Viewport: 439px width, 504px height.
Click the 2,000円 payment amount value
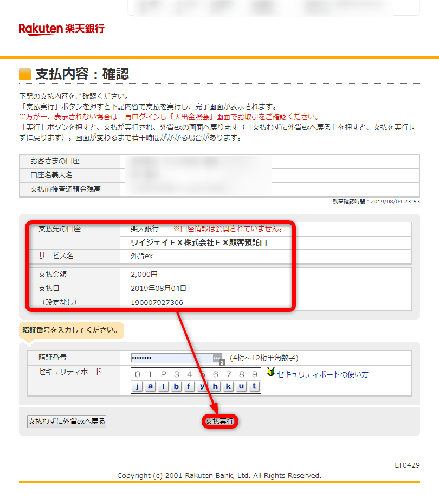[144, 275]
